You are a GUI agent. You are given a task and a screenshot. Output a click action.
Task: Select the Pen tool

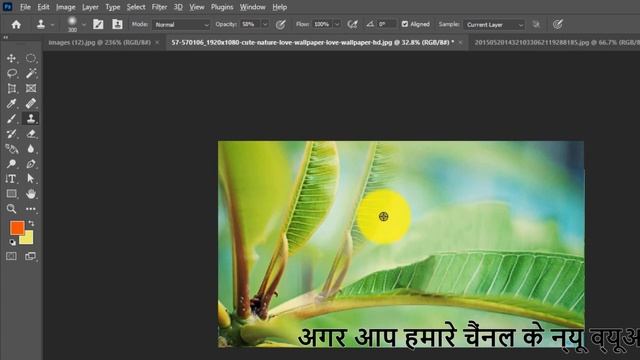[x=31, y=164]
